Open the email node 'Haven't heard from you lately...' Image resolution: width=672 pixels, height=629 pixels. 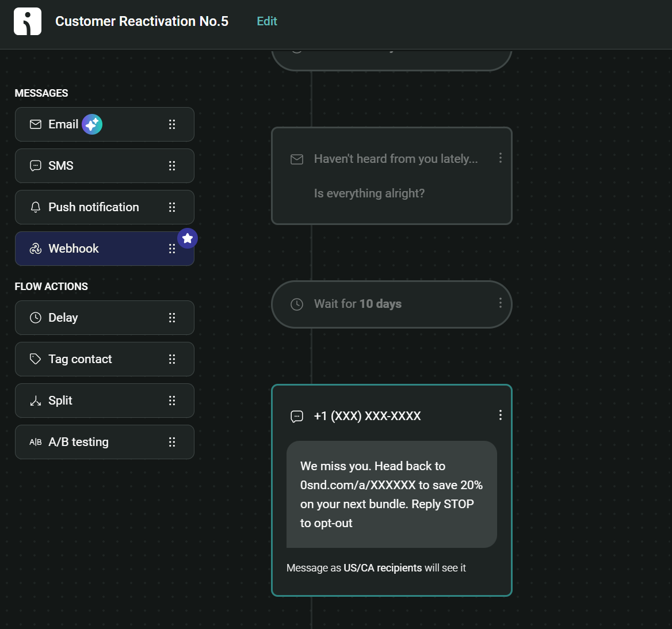pos(392,176)
